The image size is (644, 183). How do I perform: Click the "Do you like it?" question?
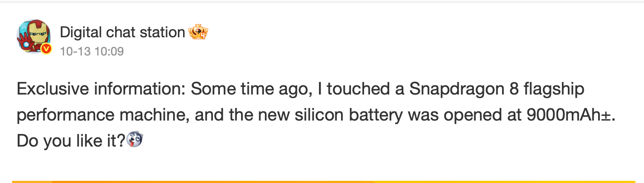click(71, 141)
